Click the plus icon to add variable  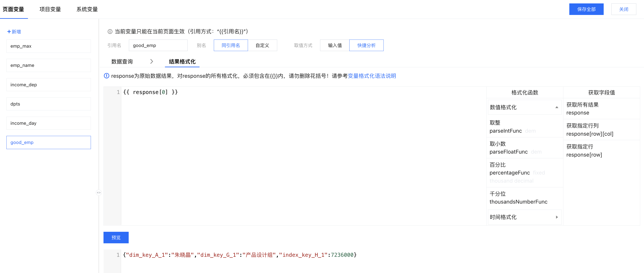point(9,32)
